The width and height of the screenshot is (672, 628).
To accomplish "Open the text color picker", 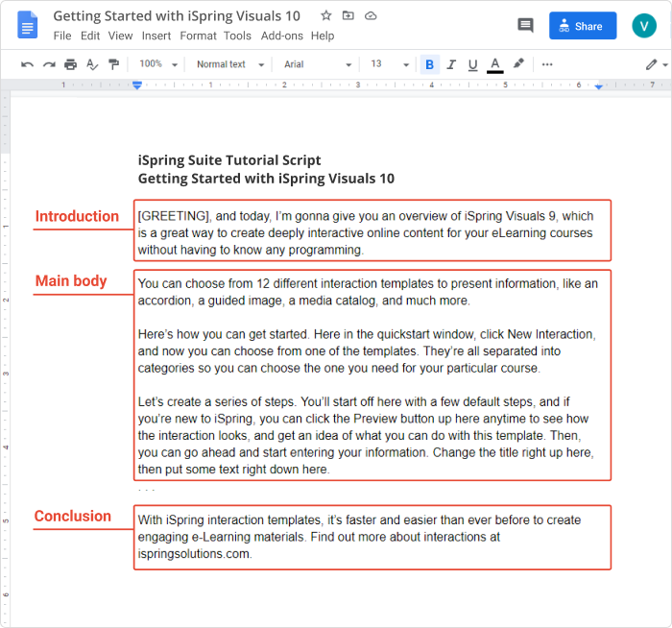I will 495,65.
